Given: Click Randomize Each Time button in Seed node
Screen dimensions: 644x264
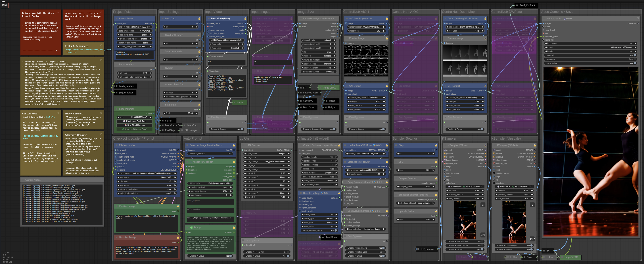Looking at the screenshot, I should [x=135, y=121].
